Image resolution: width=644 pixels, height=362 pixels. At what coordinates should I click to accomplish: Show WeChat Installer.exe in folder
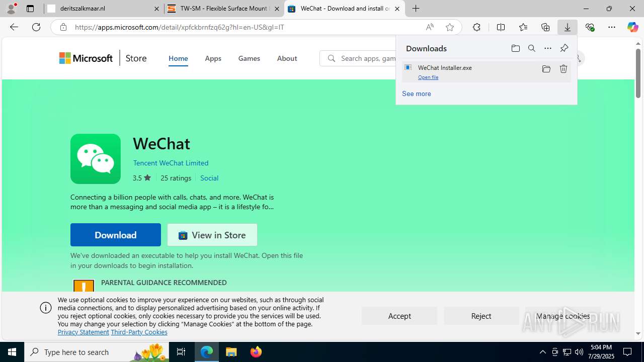tap(546, 69)
